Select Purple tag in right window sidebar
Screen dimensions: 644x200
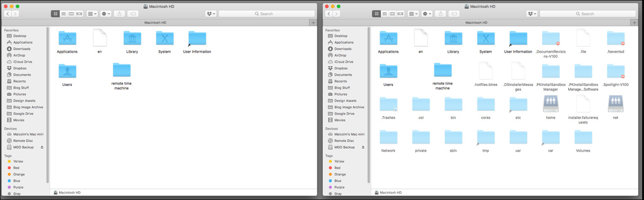coord(339,187)
